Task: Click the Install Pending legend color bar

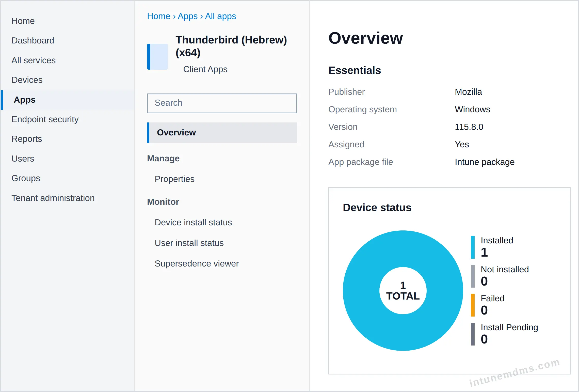Action: click(x=473, y=334)
